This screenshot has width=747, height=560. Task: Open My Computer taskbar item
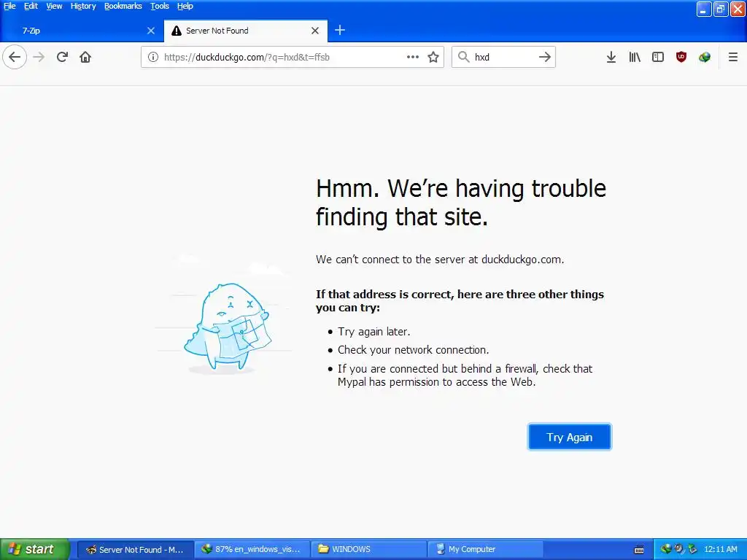485,550
